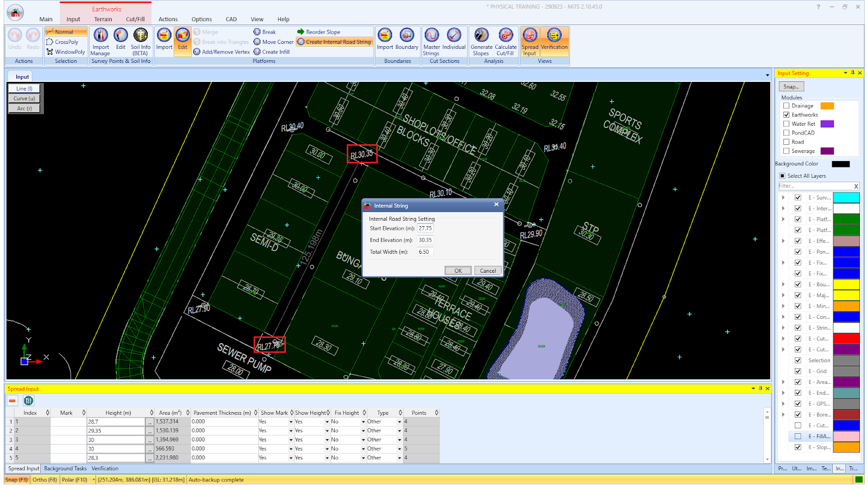The width and height of the screenshot is (868, 488).
Task: Click the Verification view icon
Action: click(x=554, y=41)
